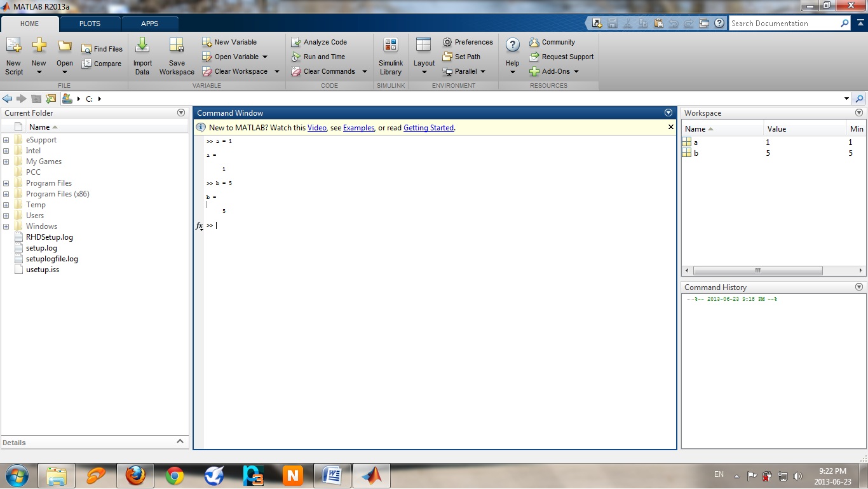Open the Simulink Library
Viewport: 868px width, 489px height.
click(x=391, y=57)
